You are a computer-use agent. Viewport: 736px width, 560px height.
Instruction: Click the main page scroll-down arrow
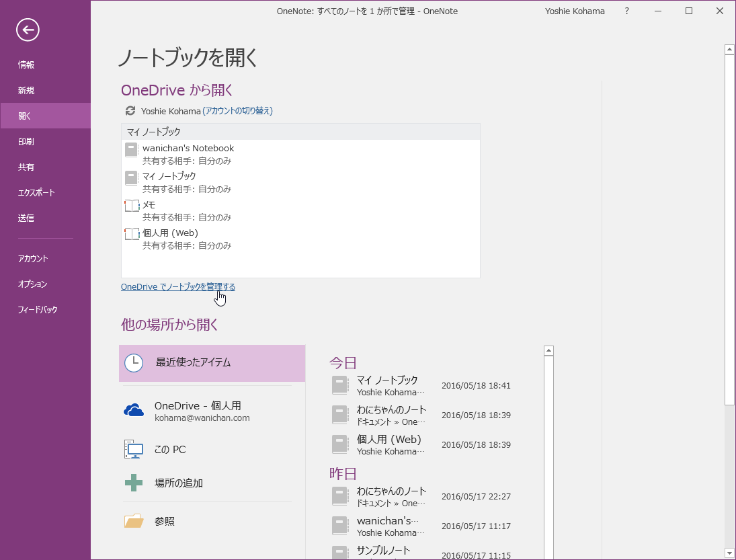[x=729, y=553]
